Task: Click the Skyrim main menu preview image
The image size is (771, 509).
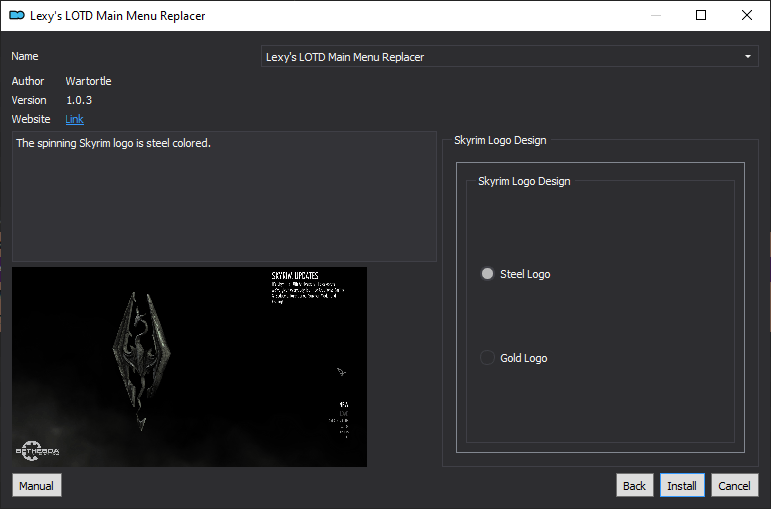Action: [x=189, y=367]
